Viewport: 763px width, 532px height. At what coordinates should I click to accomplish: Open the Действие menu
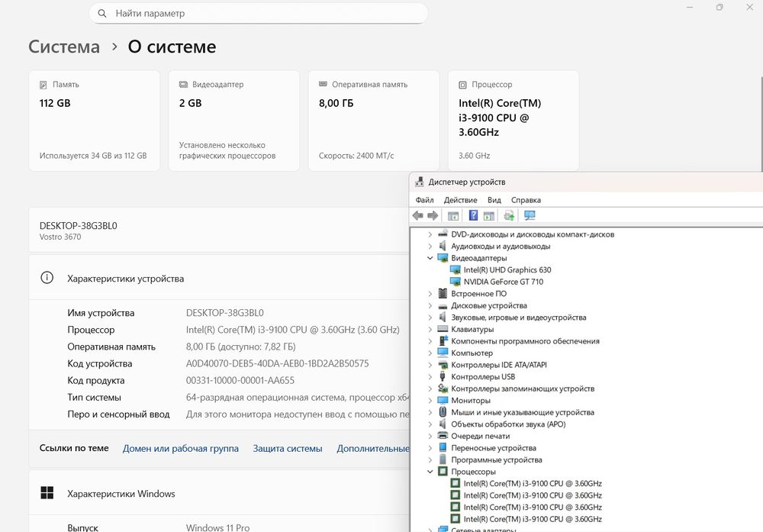(x=460, y=200)
